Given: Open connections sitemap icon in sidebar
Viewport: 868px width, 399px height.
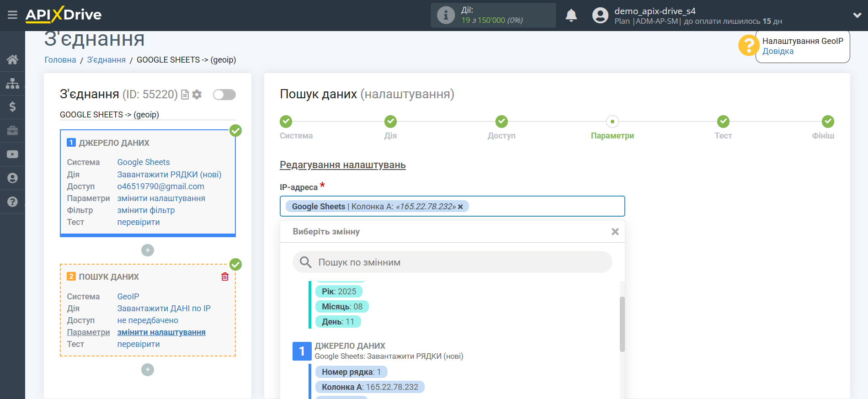Looking at the screenshot, I should click(12, 83).
